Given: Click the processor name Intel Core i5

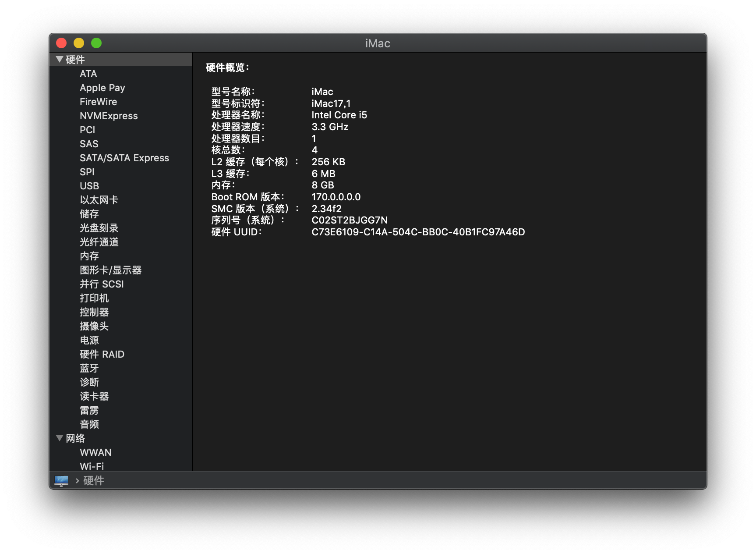Looking at the screenshot, I should pyautogui.click(x=339, y=115).
